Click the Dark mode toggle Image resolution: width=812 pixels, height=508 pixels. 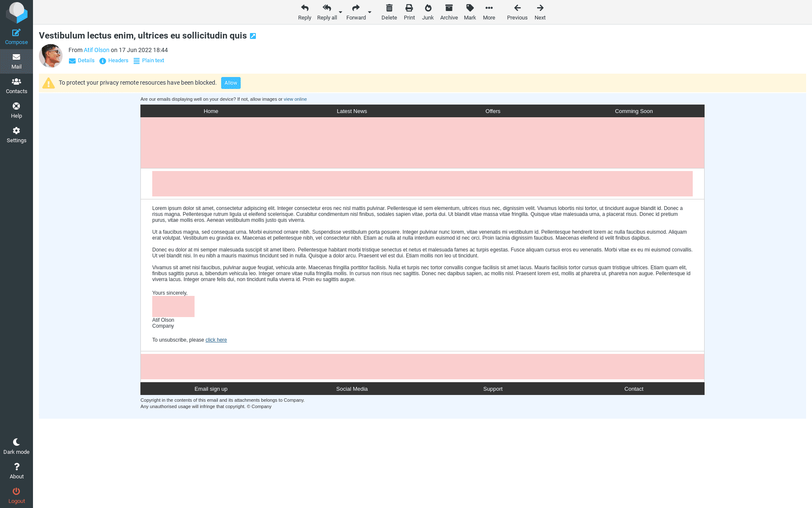[x=16, y=446]
